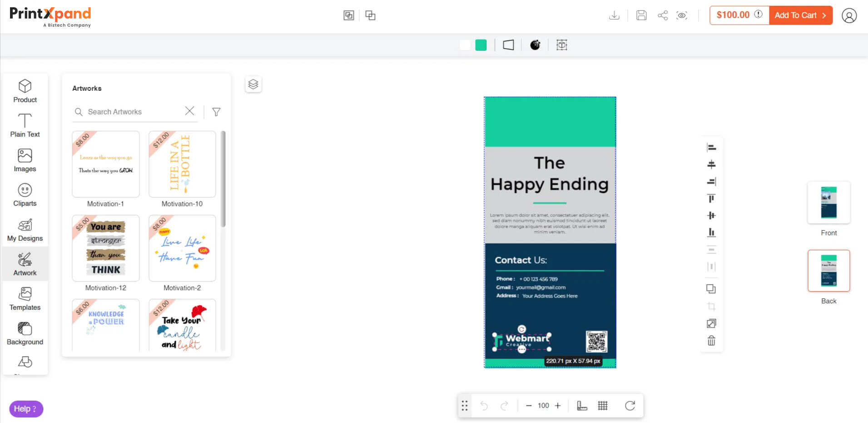Share the design
The width and height of the screenshot is (868, 423).
(663, 15)
